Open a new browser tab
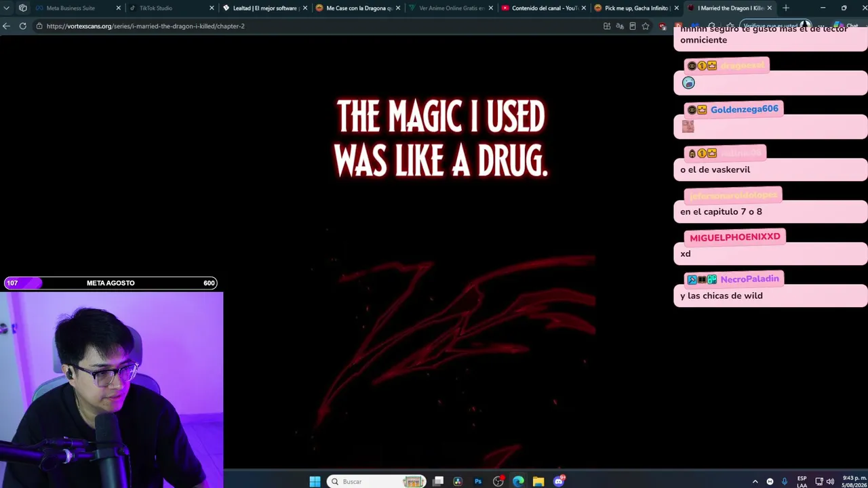The image size is (868, 488). tap(785, 8)
